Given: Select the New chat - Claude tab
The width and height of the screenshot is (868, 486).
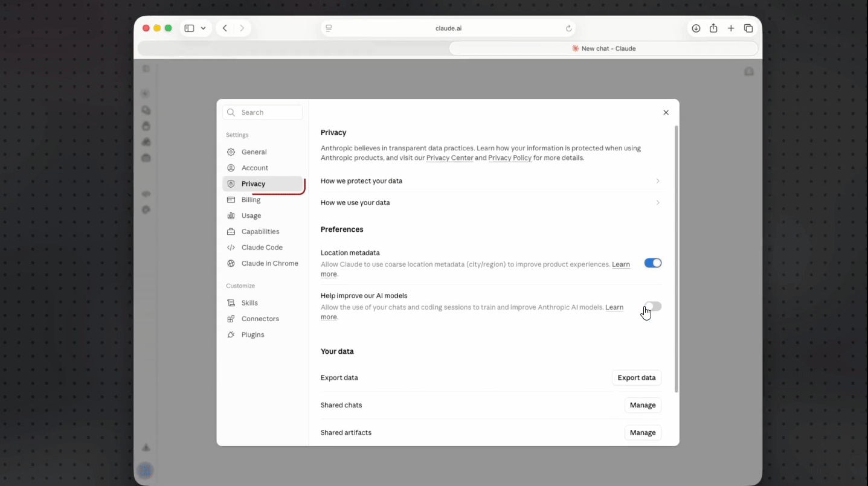Looking at the screenshot, I should [x=603, y=48].
